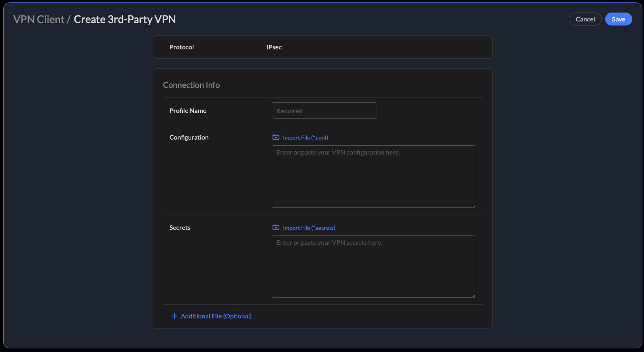Open the Import File (*.secrets) link text
The height and width of the screenshot is (352, 644).
(309, 228)
